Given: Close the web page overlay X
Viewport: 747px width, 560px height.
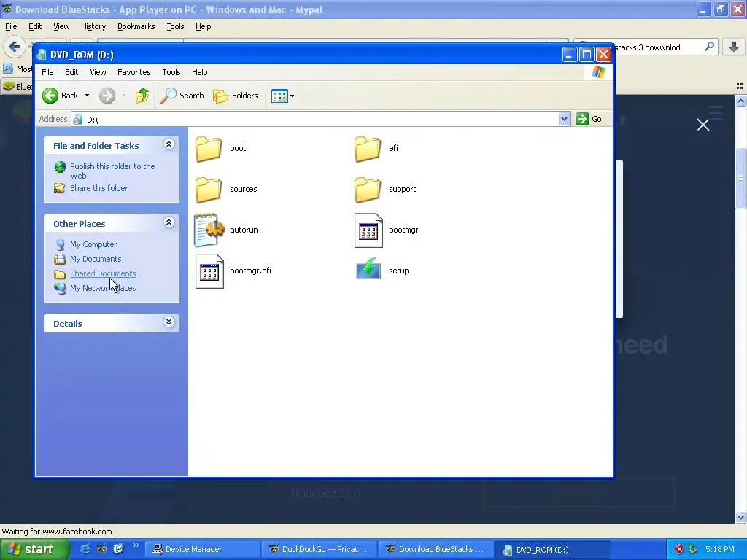Looking at the screenshot, I should coord(703,125).
